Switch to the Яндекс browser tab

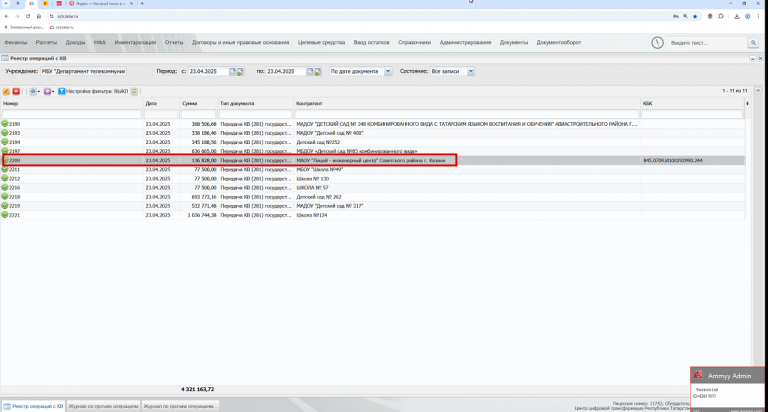[100, 3]
